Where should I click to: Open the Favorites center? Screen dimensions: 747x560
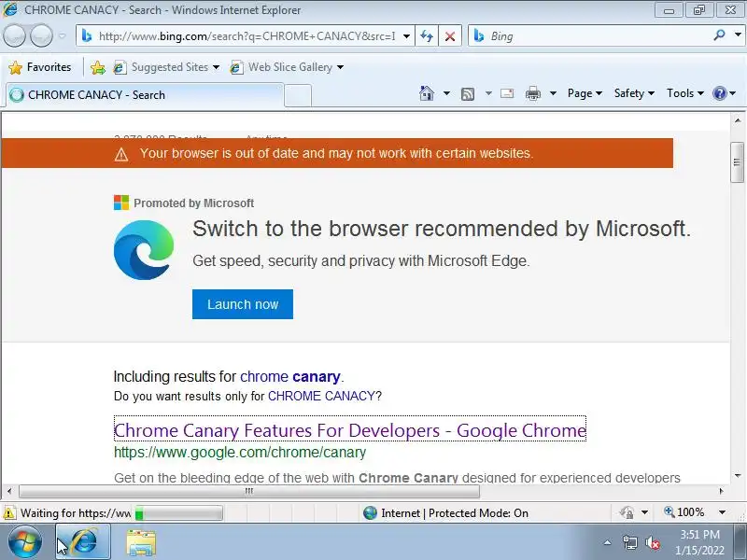(40, 67)
